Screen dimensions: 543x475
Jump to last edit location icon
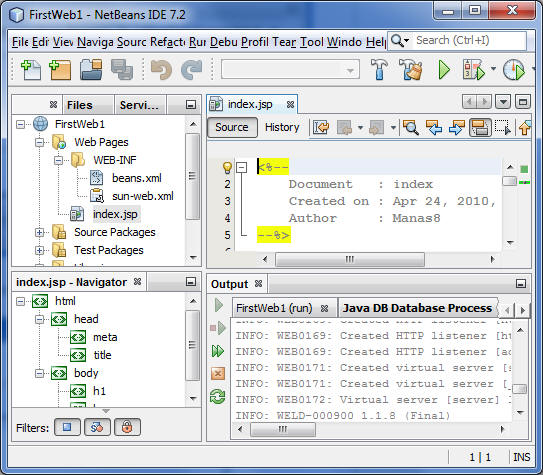(x=321, y=127)
